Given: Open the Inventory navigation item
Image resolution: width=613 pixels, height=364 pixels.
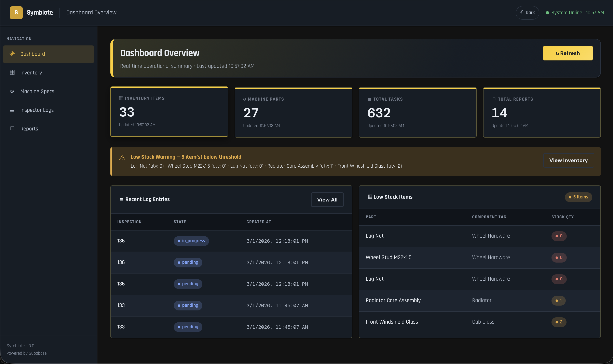Looking at the screenshot, I should pyautogui.click(x=31, y=73).
